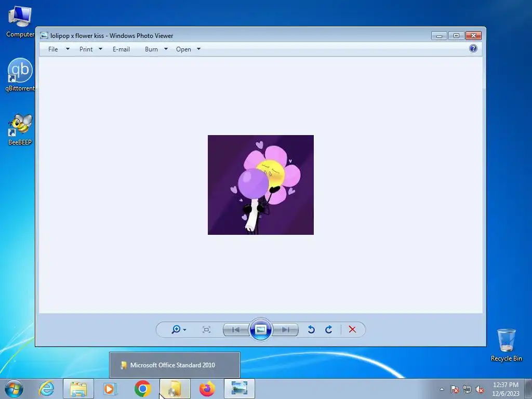Open Windows Explorer from taskbar
Screen dimensions: 532x399
point(78,389)
